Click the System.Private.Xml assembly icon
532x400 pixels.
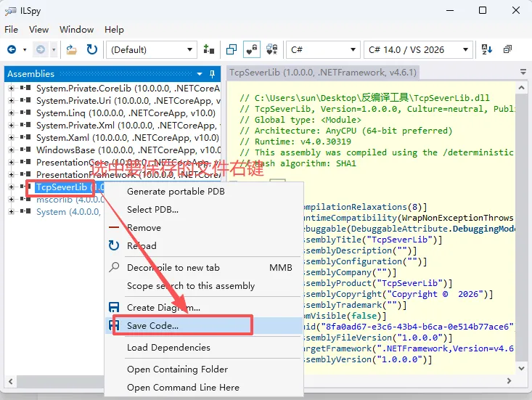(25, 125)
